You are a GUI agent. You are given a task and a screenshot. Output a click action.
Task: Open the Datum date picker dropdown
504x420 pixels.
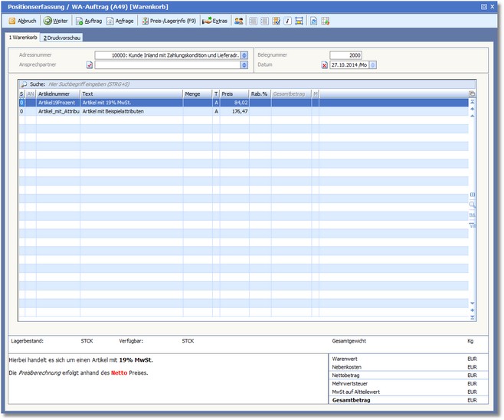pos(373,65)
